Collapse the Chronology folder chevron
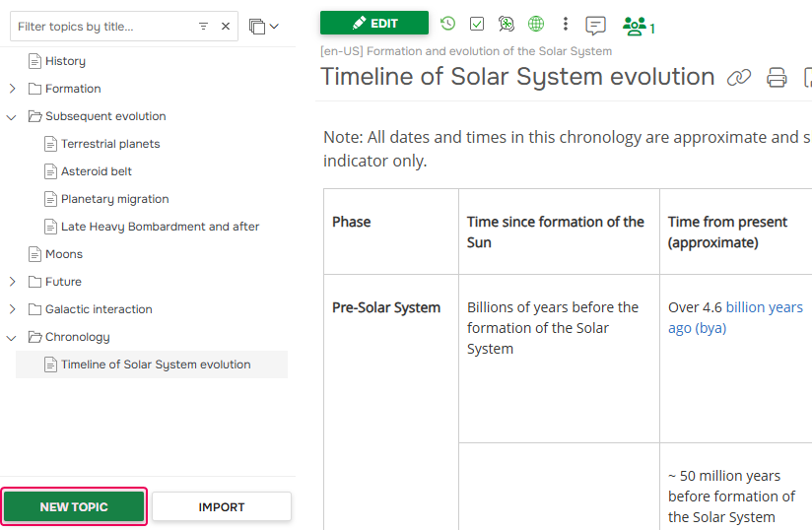The height and width of the screenshot is (530, 812). [x=12, y=338]
